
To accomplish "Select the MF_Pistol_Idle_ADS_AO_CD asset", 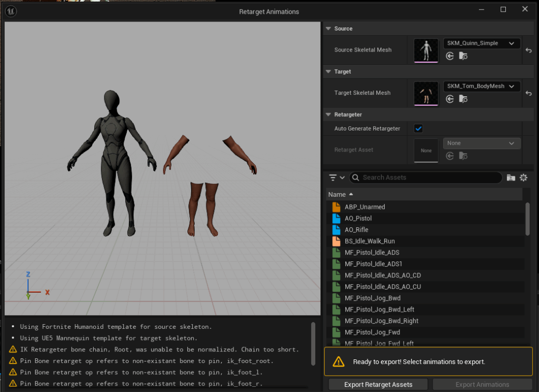I will (425, 275).
